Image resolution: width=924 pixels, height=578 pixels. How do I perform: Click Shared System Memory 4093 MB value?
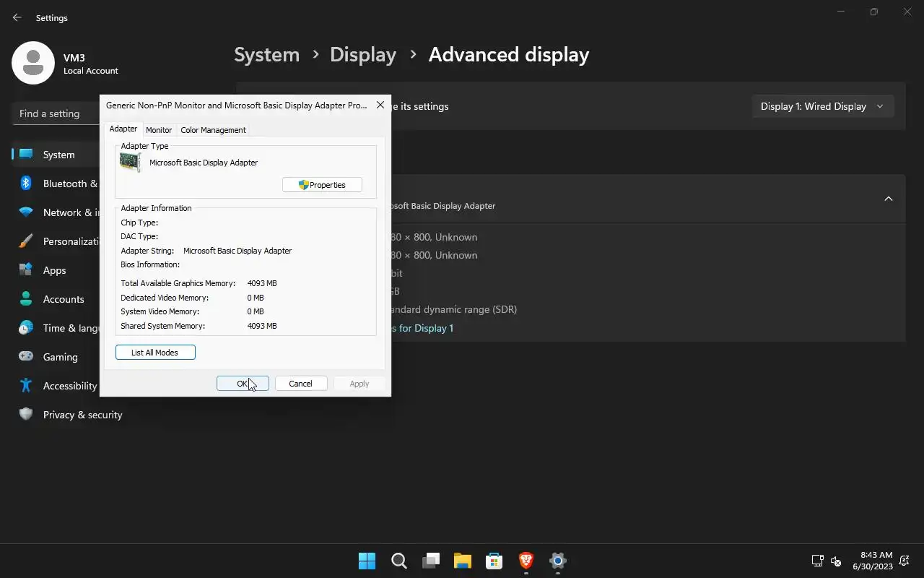[262, 326]
